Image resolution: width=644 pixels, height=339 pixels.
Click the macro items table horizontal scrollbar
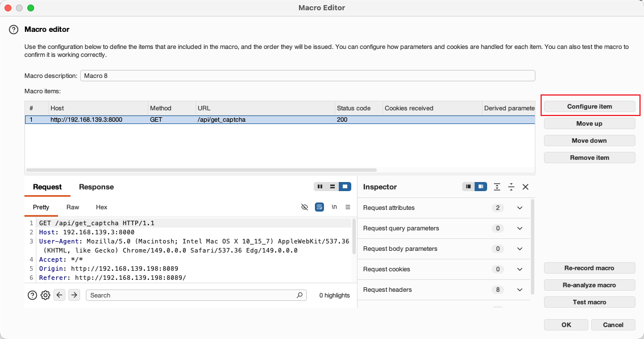201,169
